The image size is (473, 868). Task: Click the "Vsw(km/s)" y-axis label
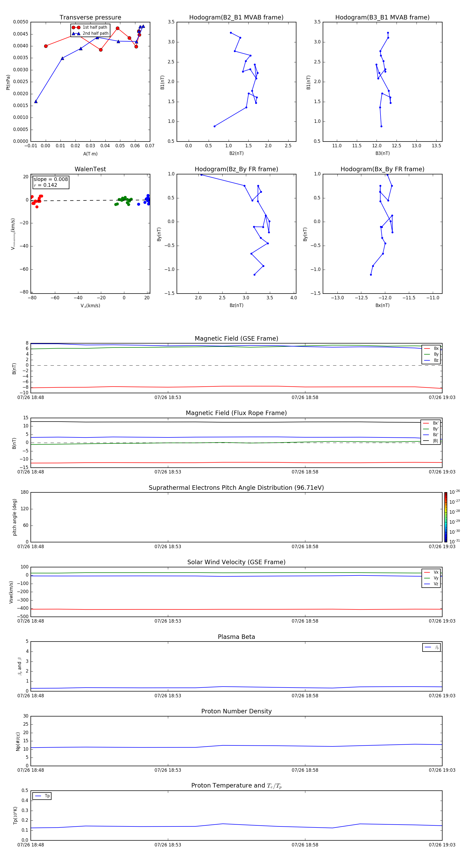click(11, 592)
